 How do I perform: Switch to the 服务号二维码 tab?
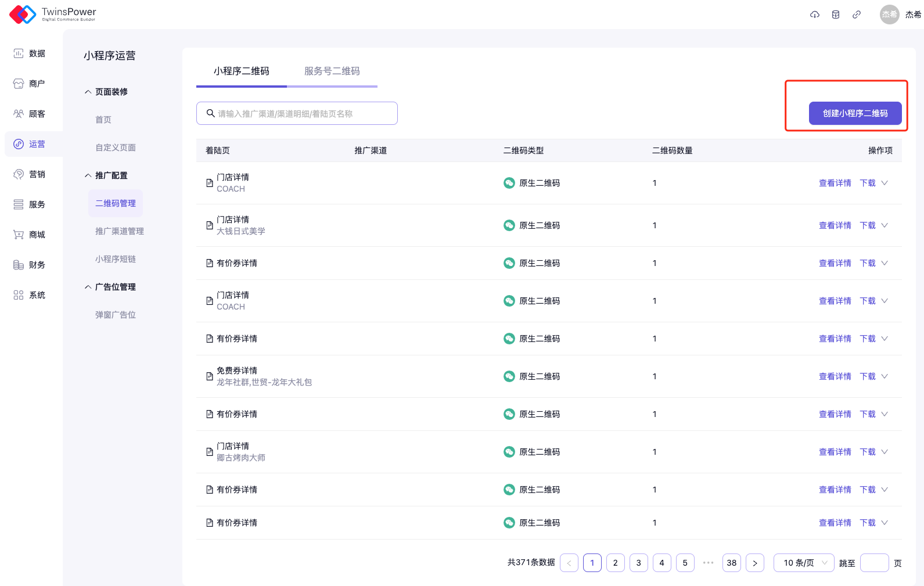pos(332,71)
